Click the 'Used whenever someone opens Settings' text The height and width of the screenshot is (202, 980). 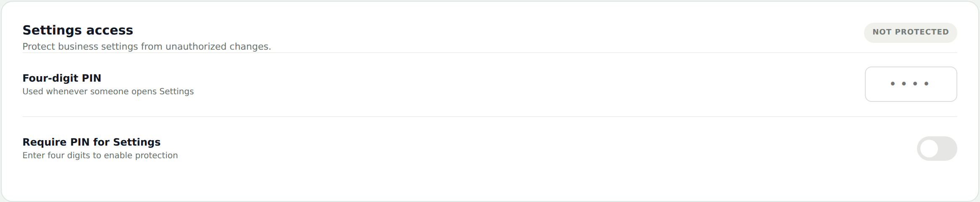pos(108,91)
